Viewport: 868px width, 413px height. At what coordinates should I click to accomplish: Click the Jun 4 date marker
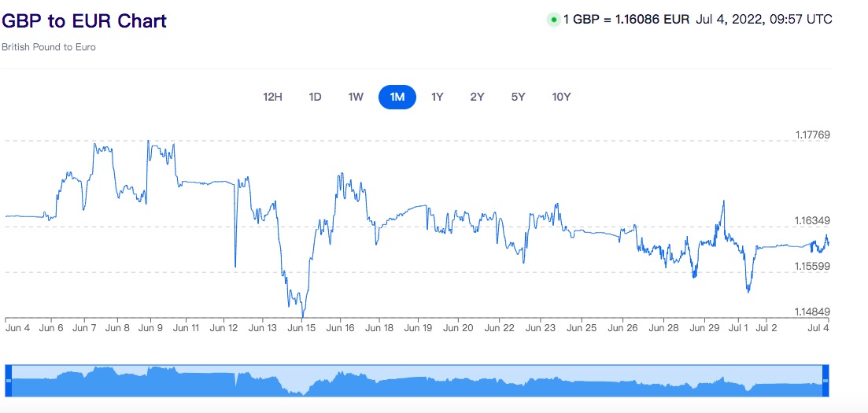point(18,328)
